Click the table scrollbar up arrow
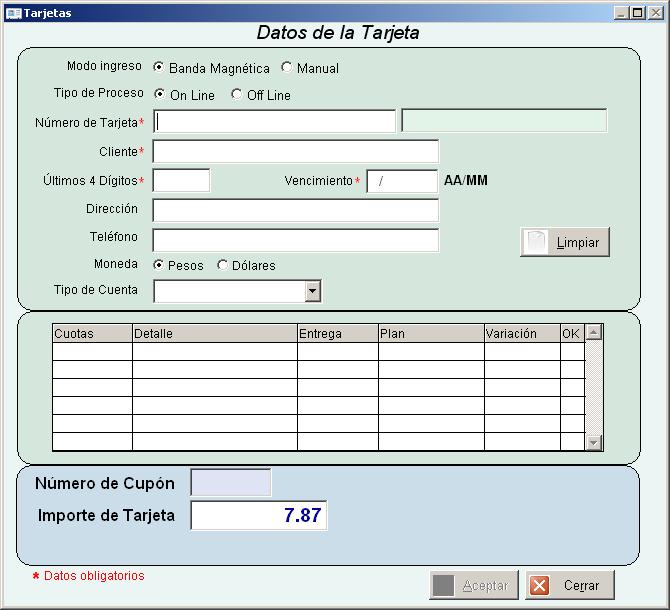 click(x=594, y=332)
